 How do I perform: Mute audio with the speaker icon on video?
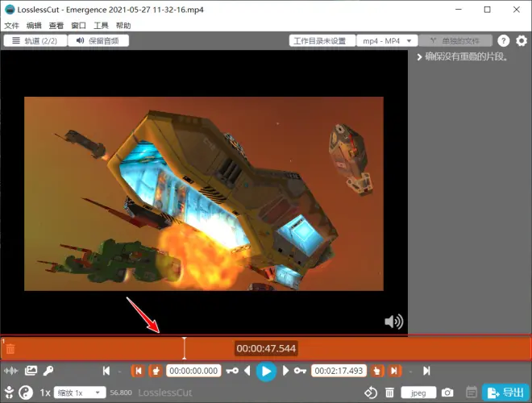tap(393, 322)
